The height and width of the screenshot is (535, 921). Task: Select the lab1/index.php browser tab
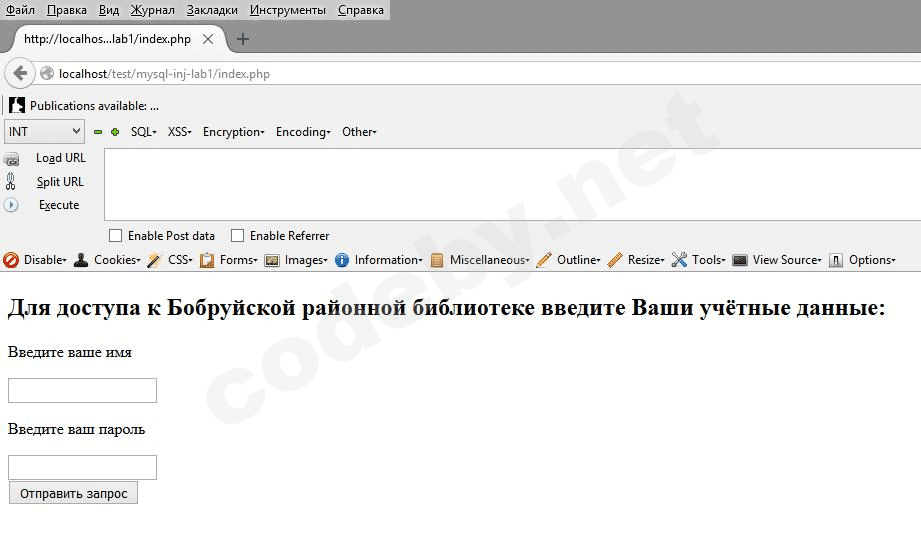point(117,39)
